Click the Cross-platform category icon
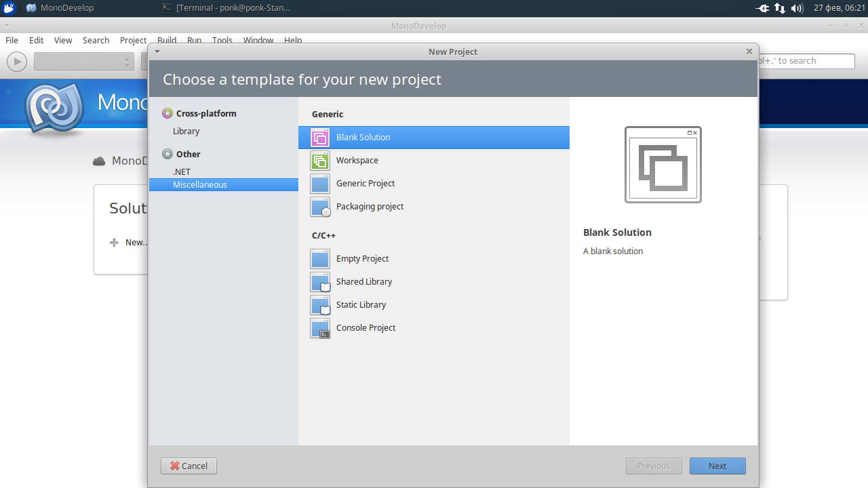 [x=167, y=113]
